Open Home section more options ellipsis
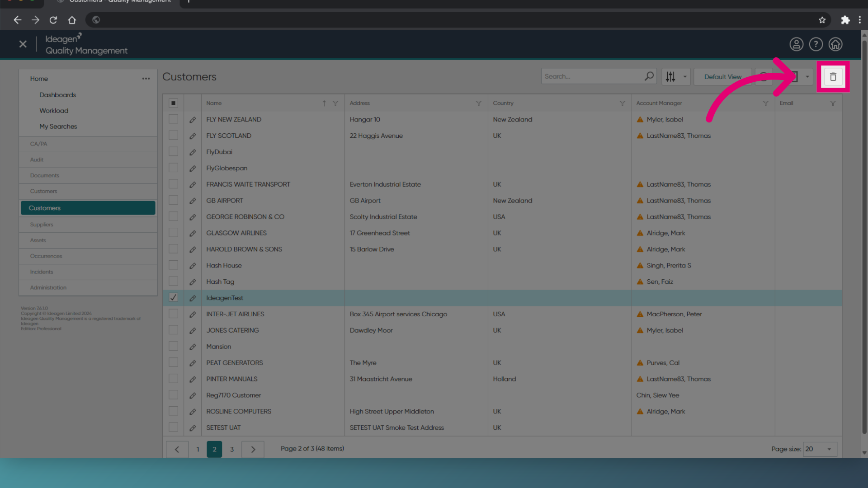Viewport: 868px width, 488px height. [x=146, y=79]
